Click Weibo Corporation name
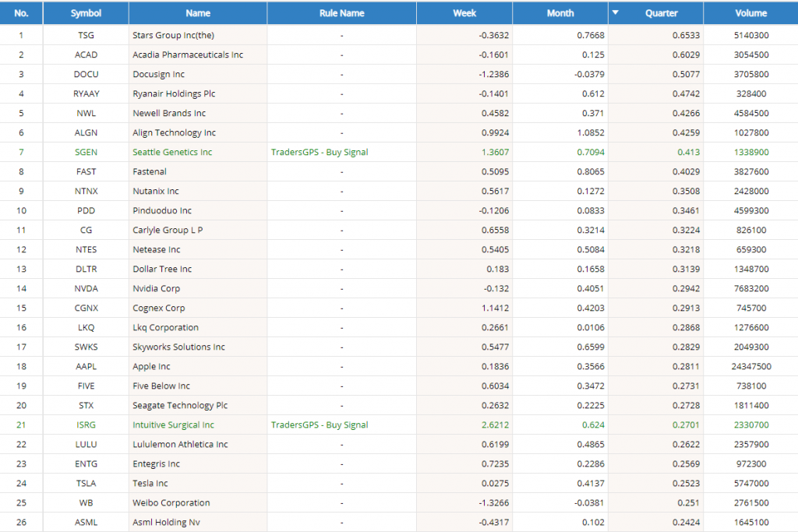798x532 pixels. pyautogui.click(x=171, y=503)
